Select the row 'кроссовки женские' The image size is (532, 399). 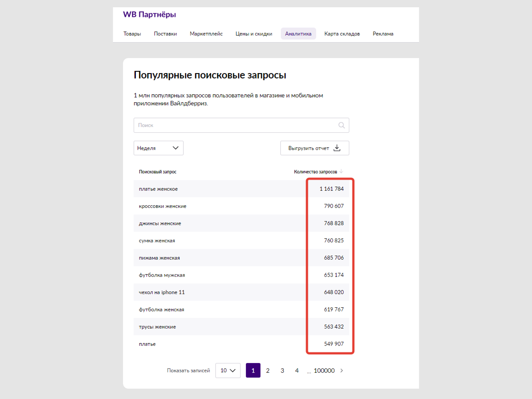pos(241,206)
